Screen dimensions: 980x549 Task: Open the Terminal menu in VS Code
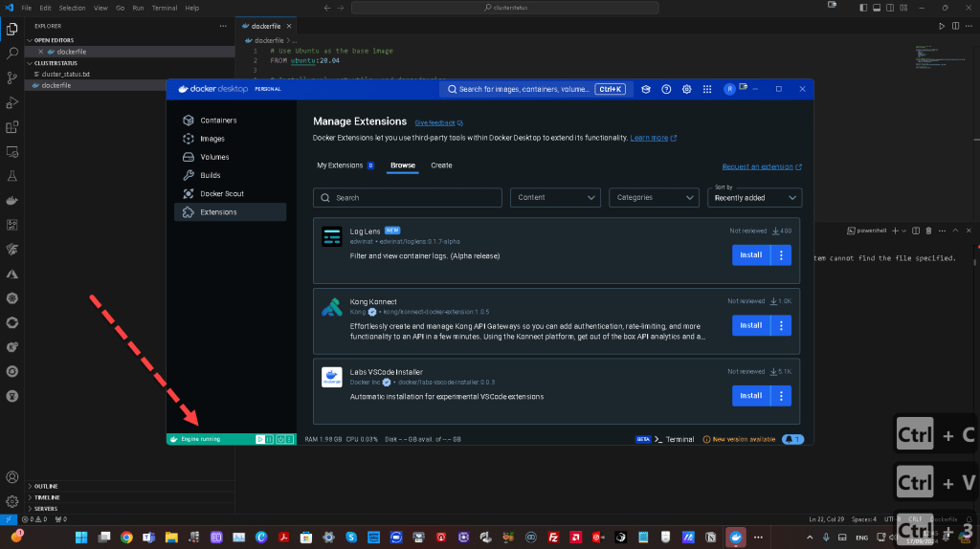[164, 8]
